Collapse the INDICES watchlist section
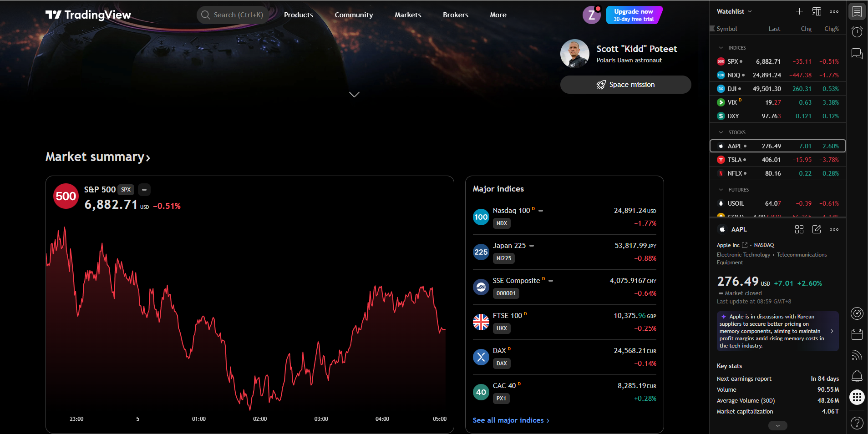Viewport: 868px width, 434px height. coord(721,48)
